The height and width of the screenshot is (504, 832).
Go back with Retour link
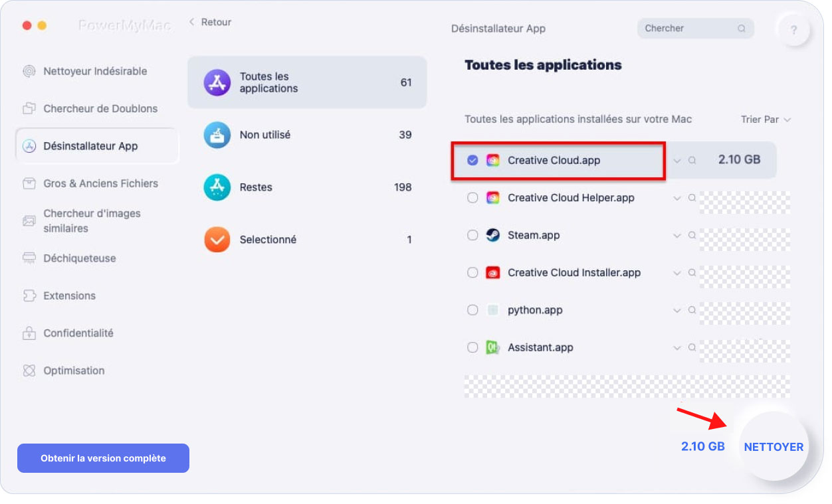point(209,22)
